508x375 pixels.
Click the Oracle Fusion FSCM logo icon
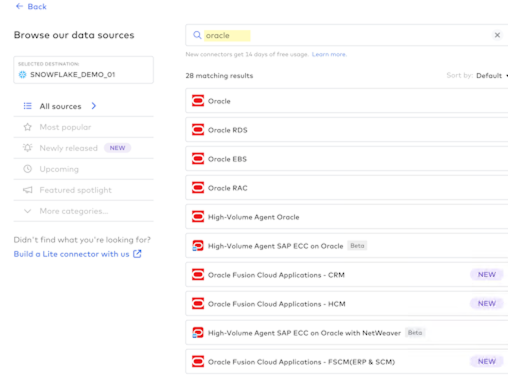tap(198, 362)
